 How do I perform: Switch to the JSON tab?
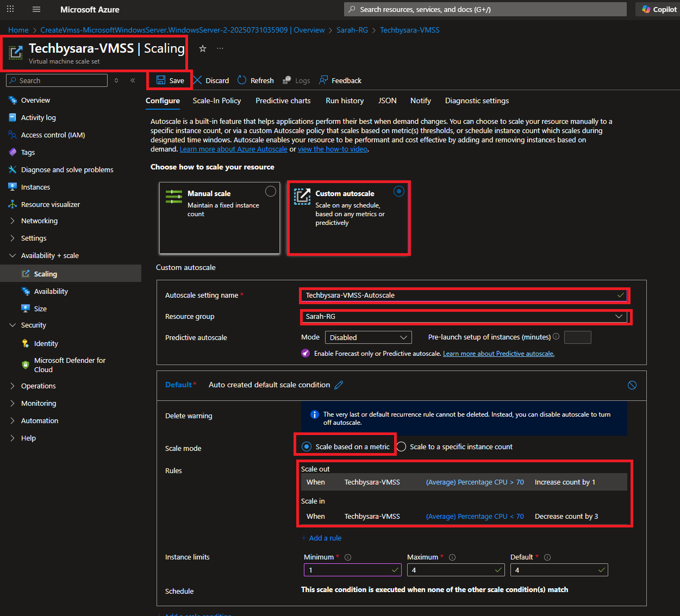(x=388, y=101)
